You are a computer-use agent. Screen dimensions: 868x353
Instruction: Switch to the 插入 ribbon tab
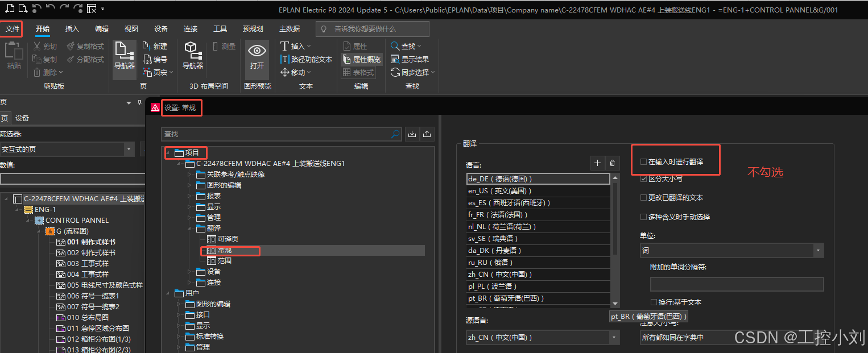tap(72, 28)
